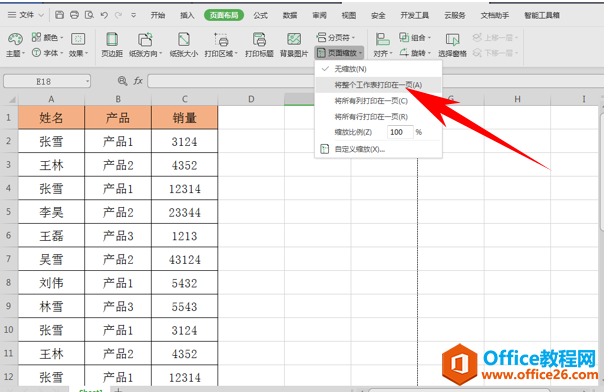Expand the Name Box dropdown arrow
The image size is (605, 392).
[88, 81]
